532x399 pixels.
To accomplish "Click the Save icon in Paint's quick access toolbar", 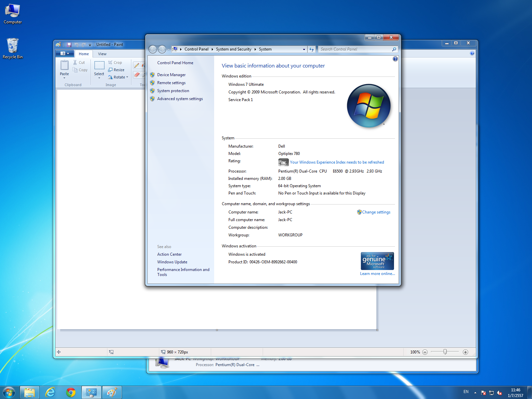I will click(x=69, y=45).
